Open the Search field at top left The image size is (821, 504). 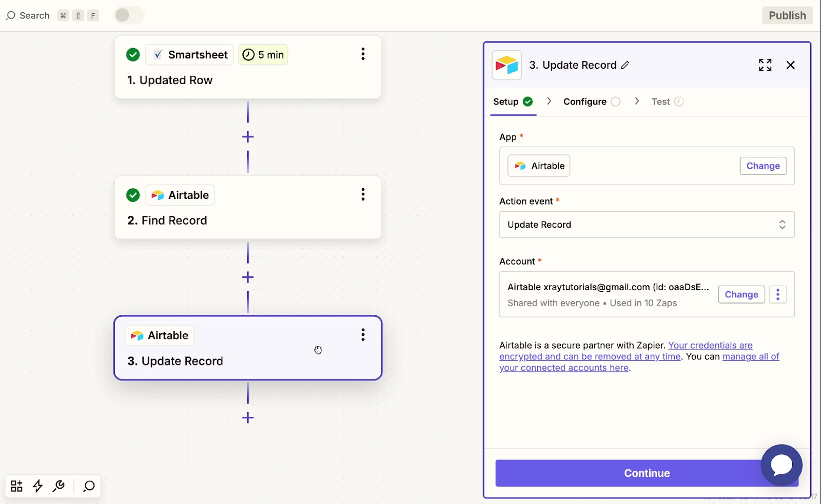(x=28, y=15)
